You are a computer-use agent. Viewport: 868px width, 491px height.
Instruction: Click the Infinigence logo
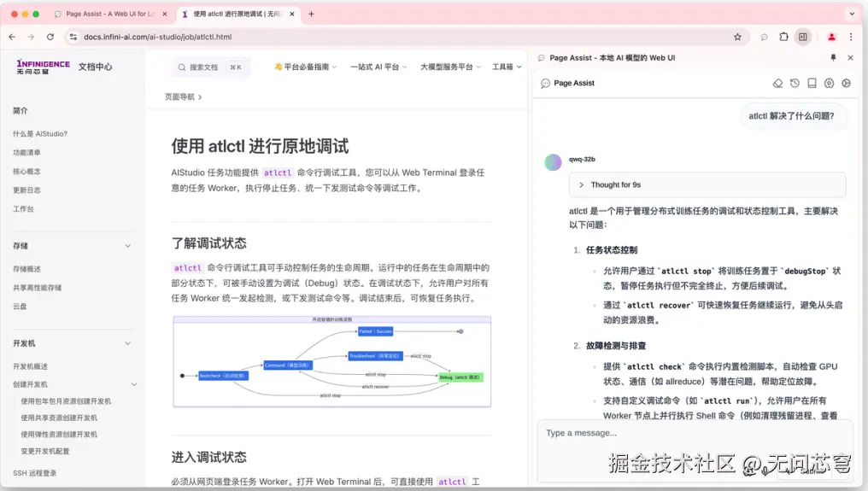pyautogui.click(x=44, y=67)
